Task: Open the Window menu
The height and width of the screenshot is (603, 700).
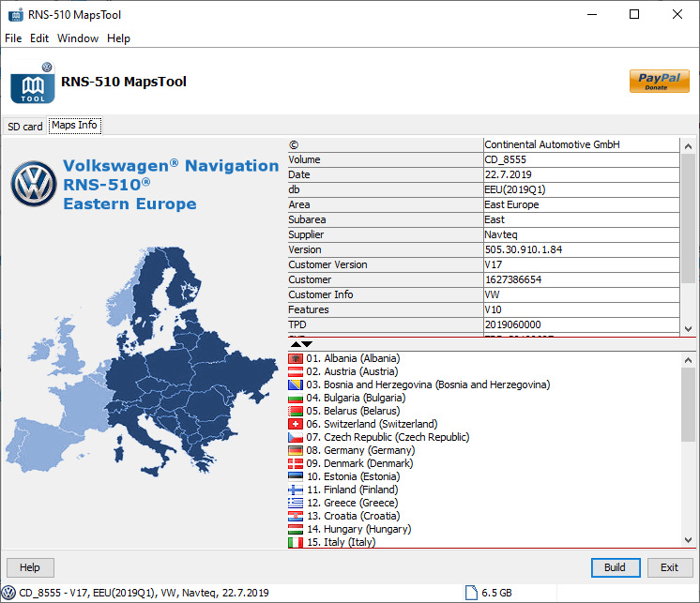Action: pyautogui.click(x=78, y=38)
